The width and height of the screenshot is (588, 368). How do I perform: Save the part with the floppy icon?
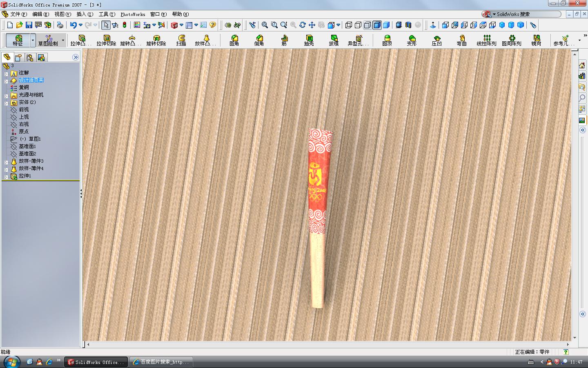29,25
